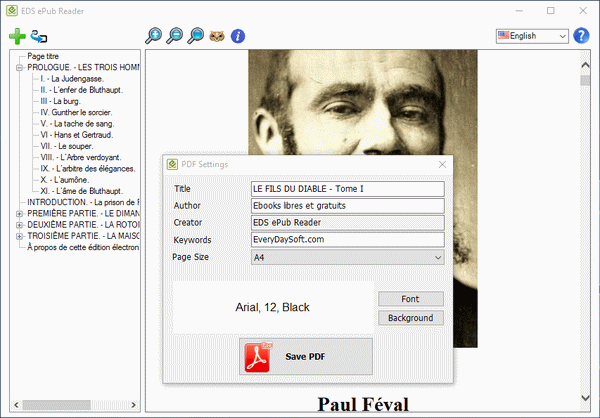600x418 pixels.
Task: Select chapter VI - Hans et Gertraud.
Action: (x=77, y=135)
